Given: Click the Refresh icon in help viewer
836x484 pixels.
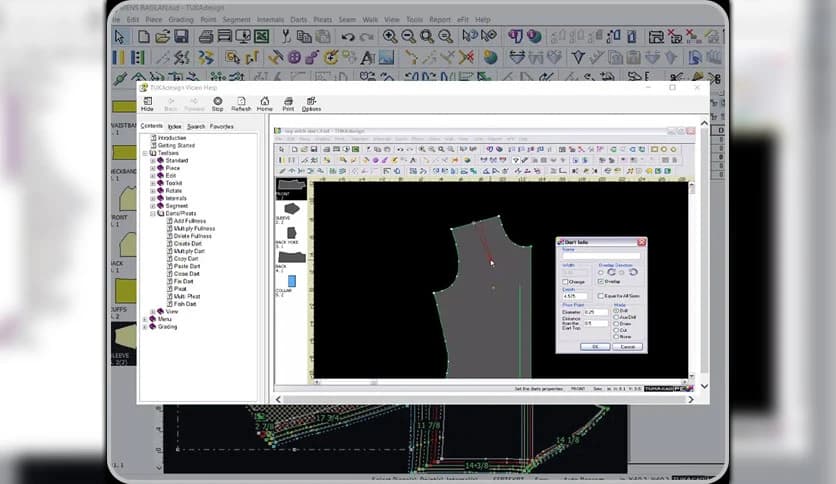Looking at the screenshot, I should click(241, 103).
